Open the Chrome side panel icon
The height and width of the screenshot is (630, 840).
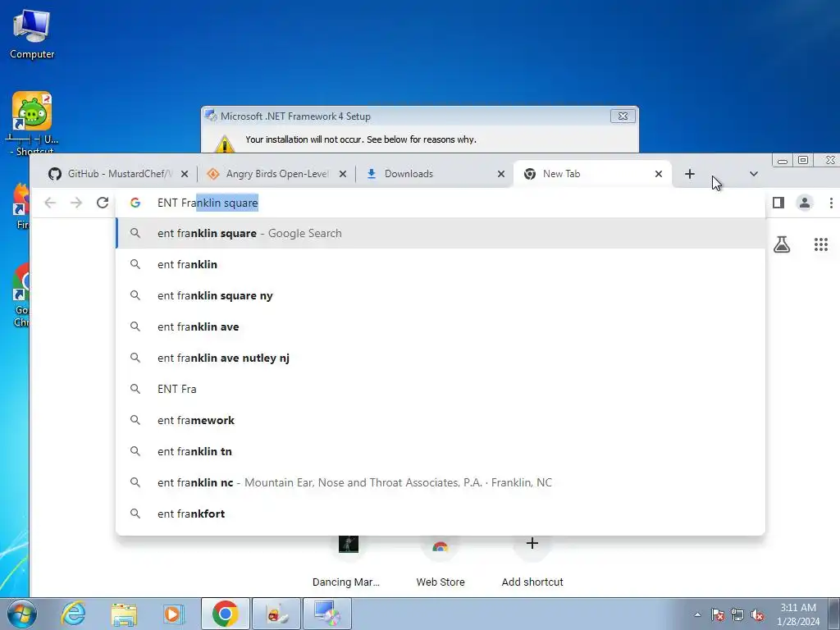coord(778,203)
